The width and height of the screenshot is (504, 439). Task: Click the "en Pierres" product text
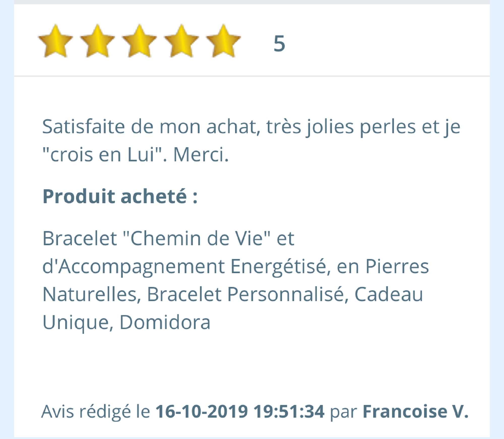383,266
